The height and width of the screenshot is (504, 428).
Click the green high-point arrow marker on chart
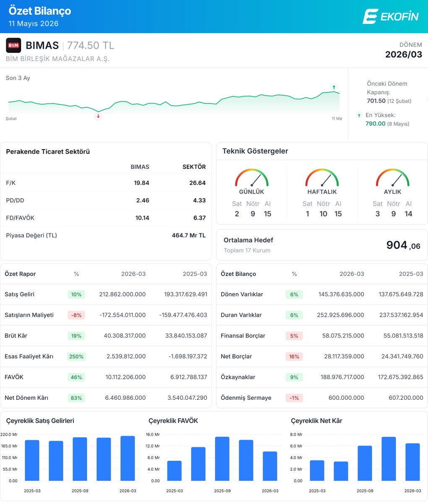[x=334, y=87]
